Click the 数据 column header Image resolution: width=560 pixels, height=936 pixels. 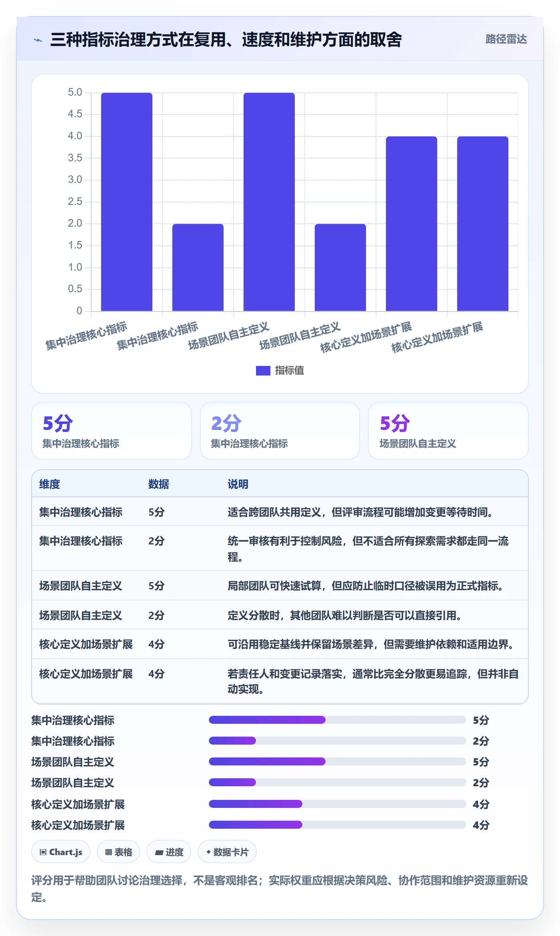tap(159, 484)
